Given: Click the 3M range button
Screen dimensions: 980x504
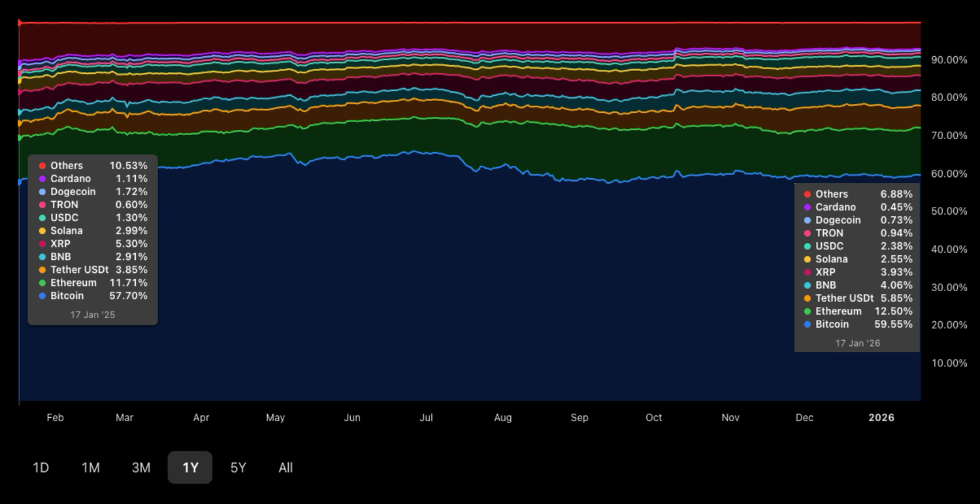Looking at the screenshot, I should tap(141, 467).
